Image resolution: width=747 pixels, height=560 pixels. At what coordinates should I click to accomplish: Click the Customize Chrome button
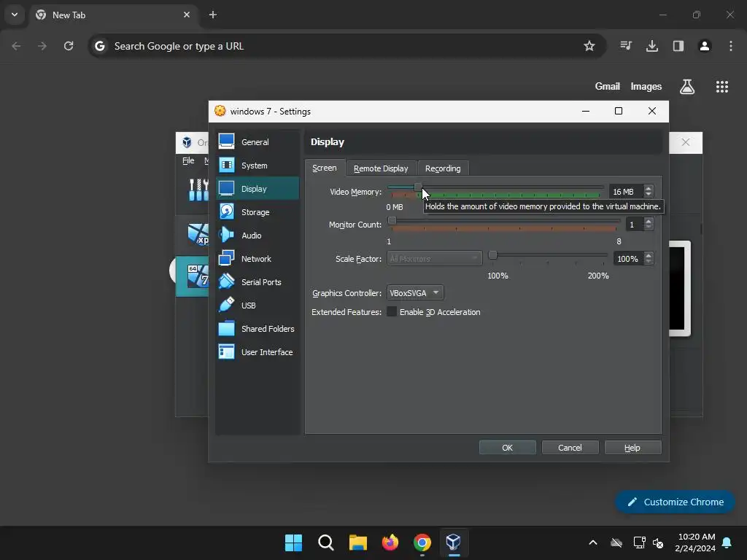pyautogui.click(x=675, y=502)
